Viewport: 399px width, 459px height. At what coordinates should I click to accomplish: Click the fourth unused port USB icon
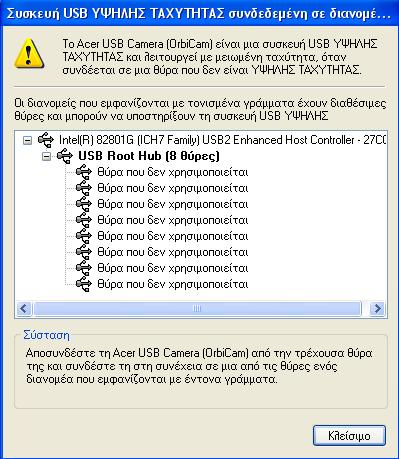tap(83, 220)
